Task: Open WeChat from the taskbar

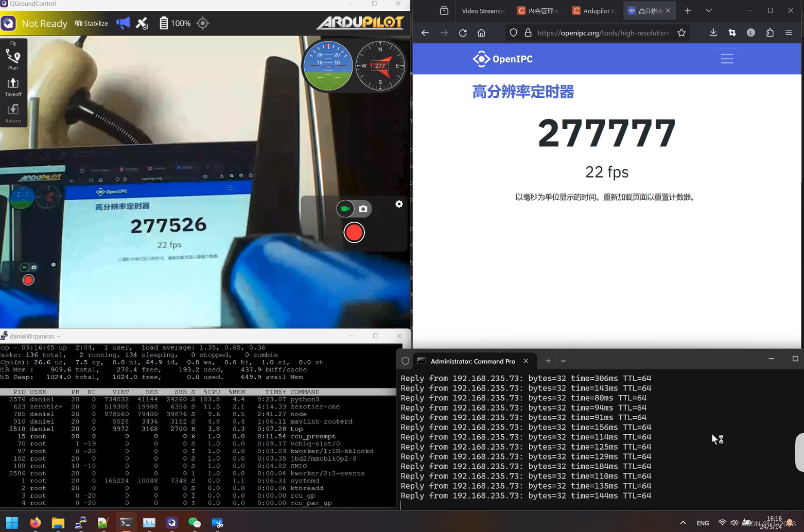Action: pos(195,523)
